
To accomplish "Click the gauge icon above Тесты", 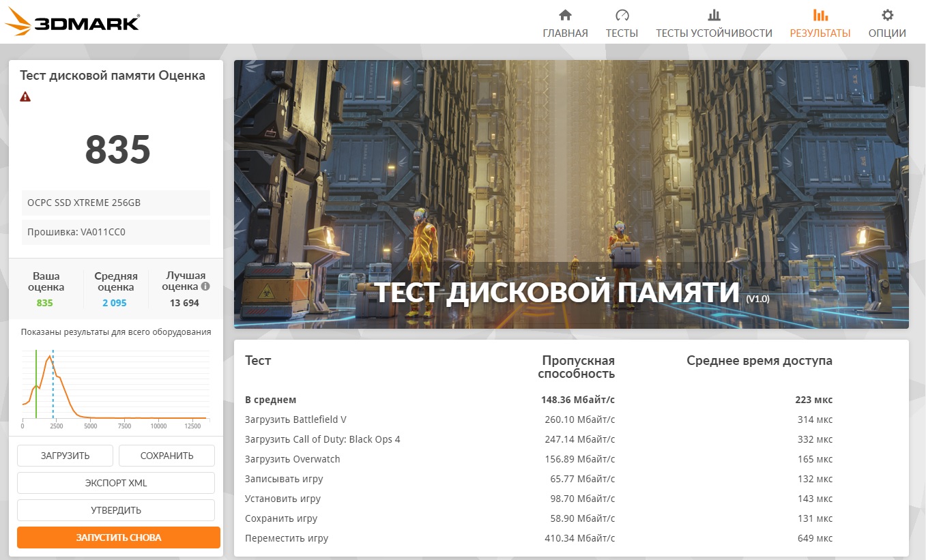I will coord(622,15).
